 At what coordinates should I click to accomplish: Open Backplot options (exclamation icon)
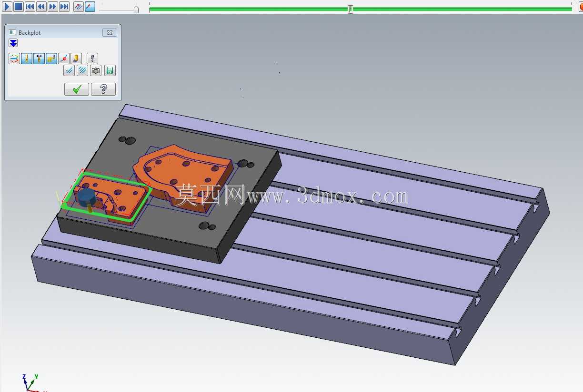[92, 59]
